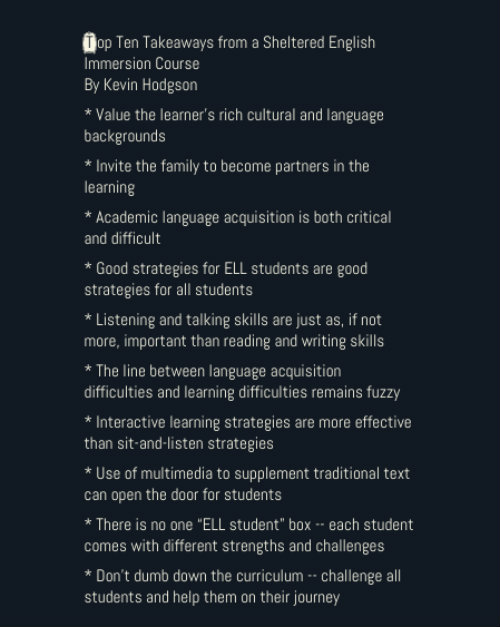Click 'strategies for all students' line
The width and height of the screenshot is (500, 627).
click(168, 290)
